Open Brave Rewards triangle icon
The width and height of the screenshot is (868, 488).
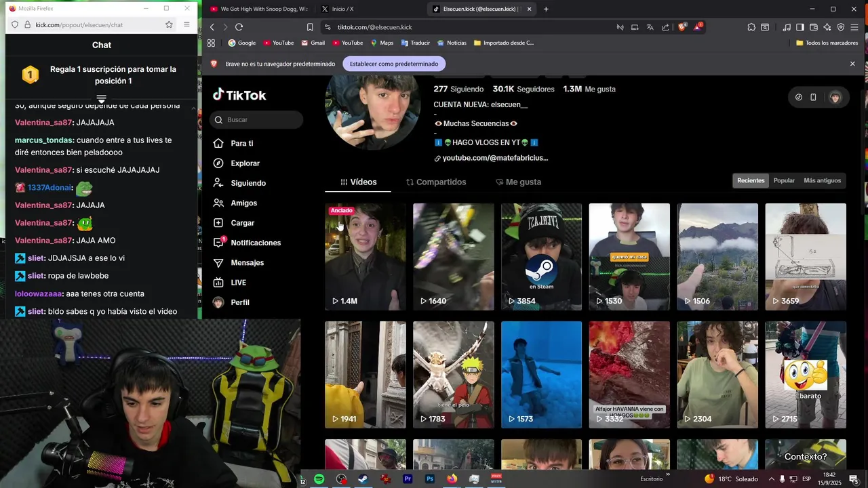click(x=698, y=27)
